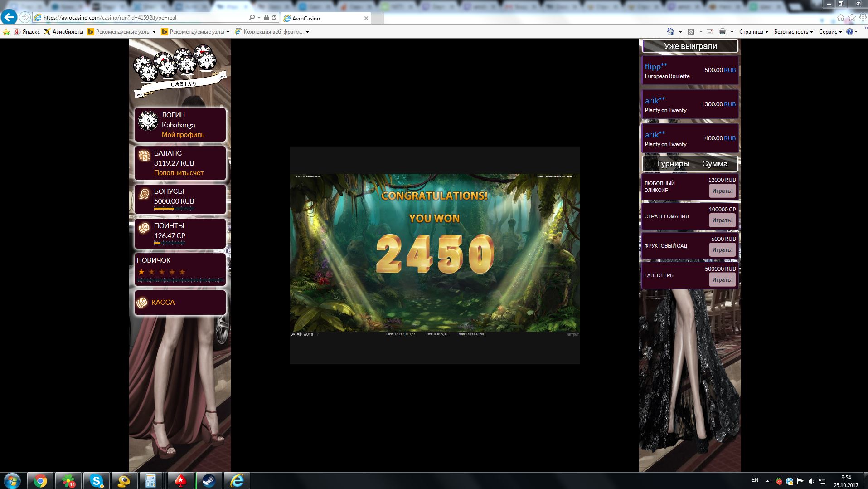Open the address bar autocomplete dropdown arrow
868x489 pixels.
tap(259, 18)
